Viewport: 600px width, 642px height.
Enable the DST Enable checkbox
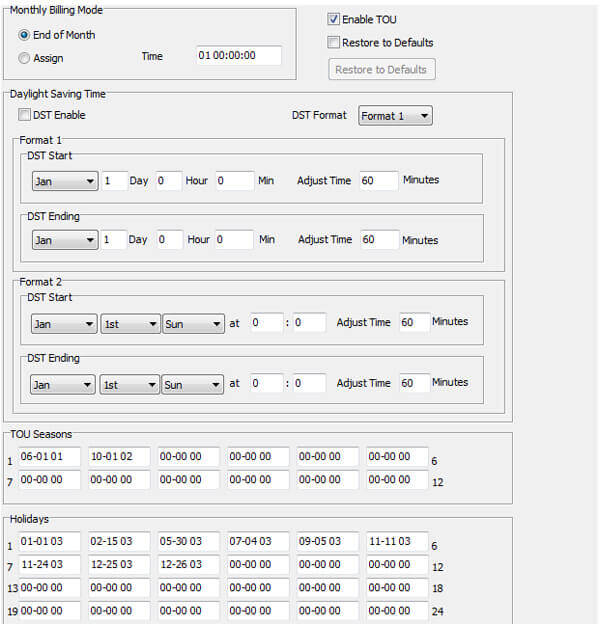click(x=24, y=115)
